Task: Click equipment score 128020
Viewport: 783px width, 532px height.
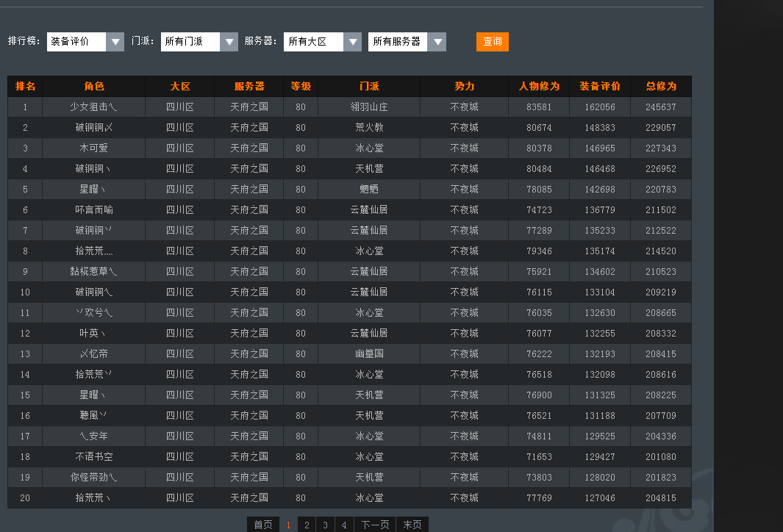Action: click(x=600, y=477)
